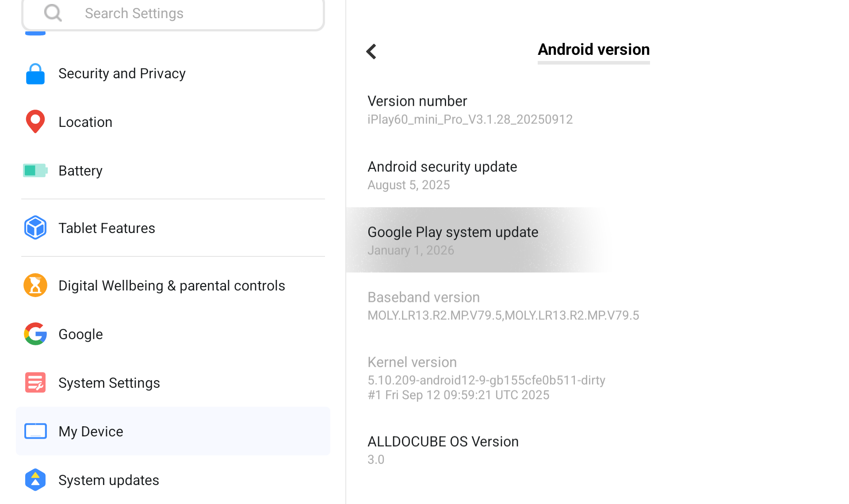Open the My Device menu entry
Screen dimensions: 849x504
pyautogui.click(x=172, y=431)
